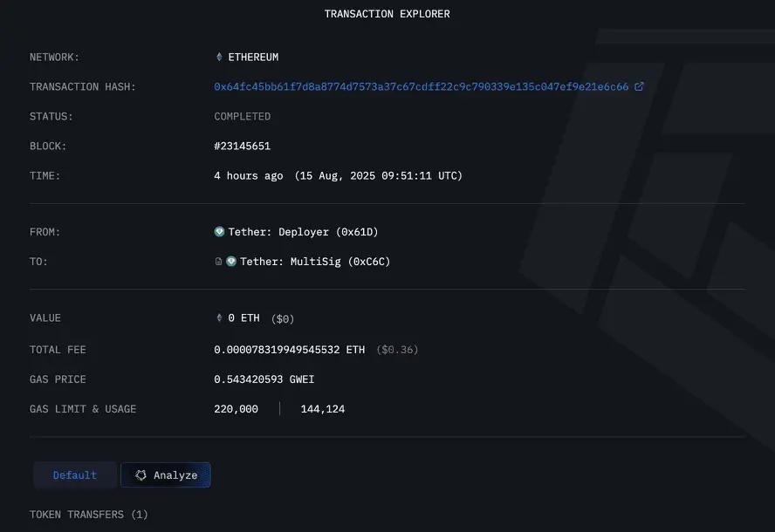Image resolution: width=775 pixels, height=532 pixels.
Task: Open the transaction hash external link icon
Action: tap(639, 86)
